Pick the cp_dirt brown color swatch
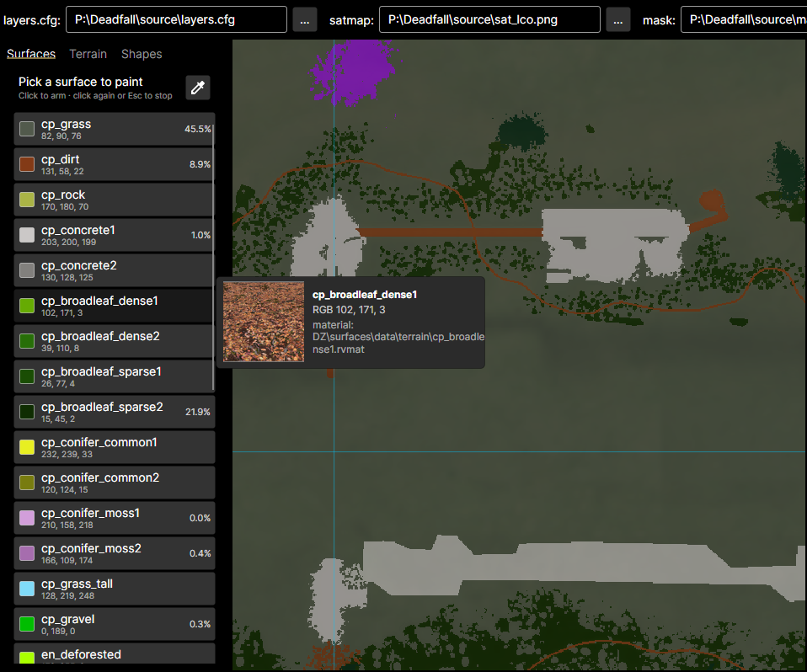The height and width of the screenshot is (672, 807). click(x=27, y=164)
